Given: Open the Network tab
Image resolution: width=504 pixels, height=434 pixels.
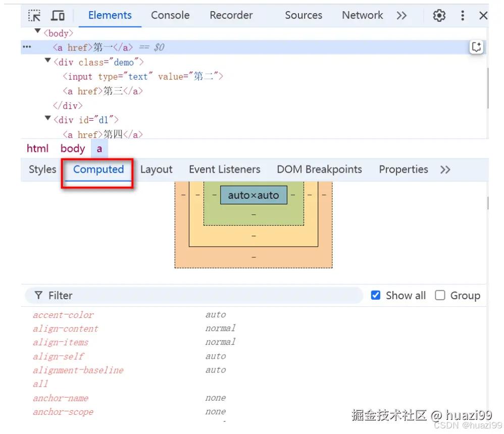Looking at the screenshot, I should [362, 16].
